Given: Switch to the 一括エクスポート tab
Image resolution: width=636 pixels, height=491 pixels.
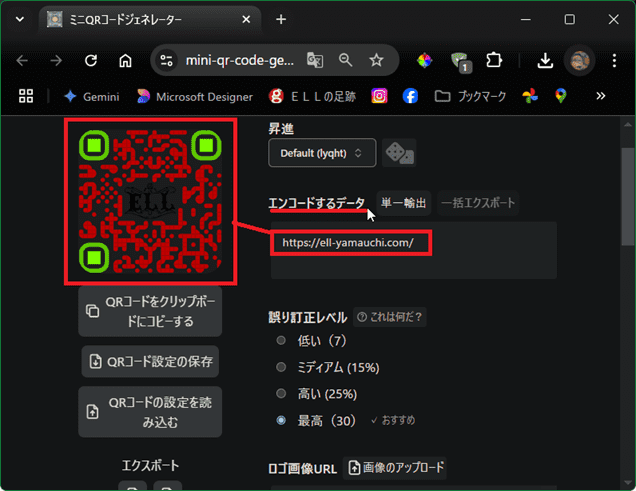Looking at the screenshot, I should (x=479, y=203).
